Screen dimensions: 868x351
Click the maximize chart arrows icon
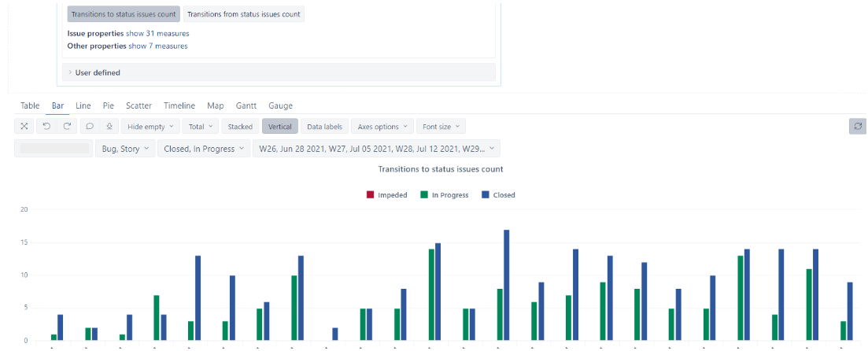pos(24,127)
